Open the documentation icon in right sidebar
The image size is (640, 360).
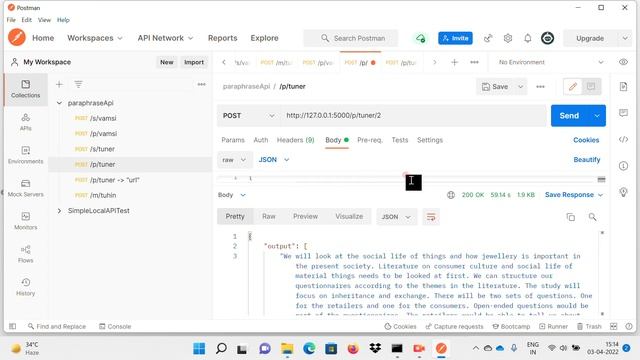pyautogui.click(x=623, y=87)
